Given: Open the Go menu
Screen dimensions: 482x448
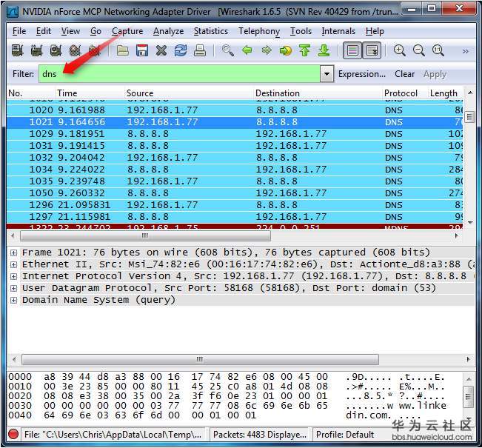Looking at the screenshot, I should [96, 31].
